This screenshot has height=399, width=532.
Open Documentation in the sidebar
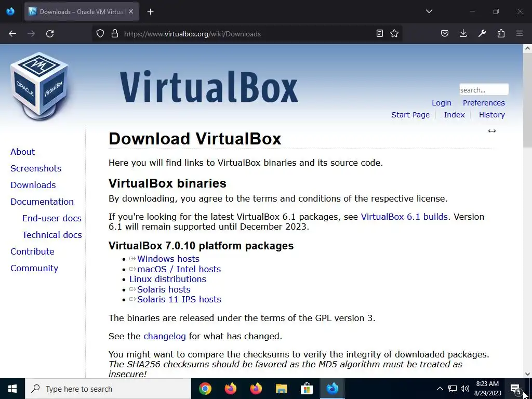coord(42,202)
